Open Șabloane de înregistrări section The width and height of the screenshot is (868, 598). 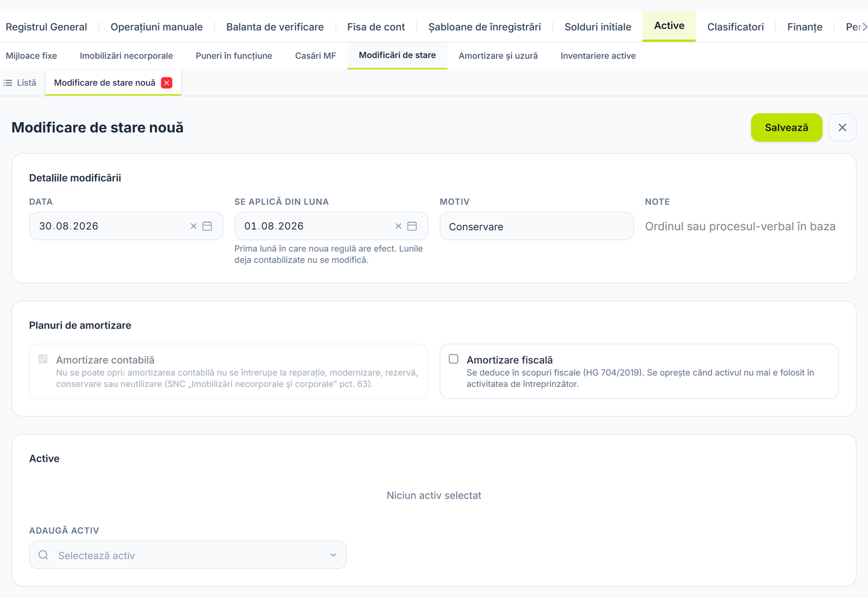(x=485, y=27)
